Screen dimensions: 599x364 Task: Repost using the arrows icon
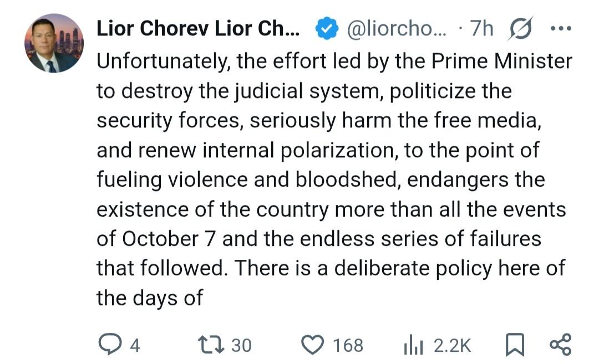(212, 345)
